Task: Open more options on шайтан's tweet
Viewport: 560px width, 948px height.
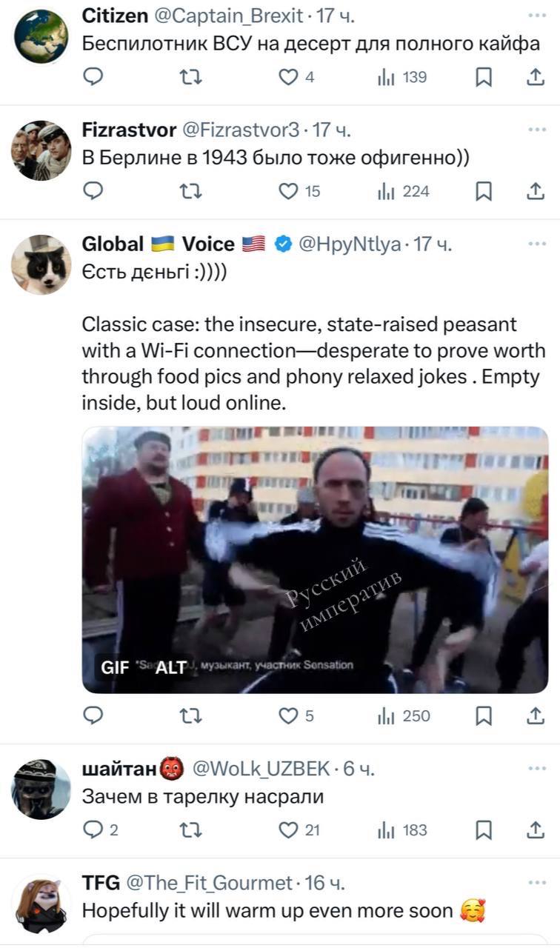Action: tap(536, 770)
